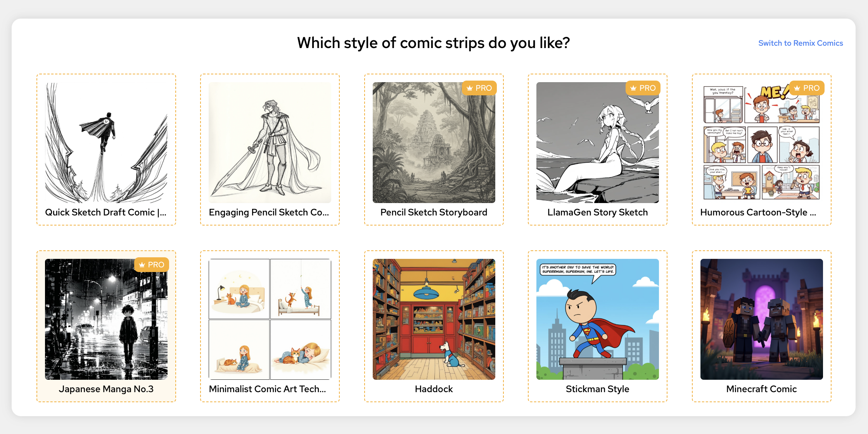Click the Stickman Style label text
The width and height of the screenshot is (868, 434).
pyautogui.click(x=597, y=389)
